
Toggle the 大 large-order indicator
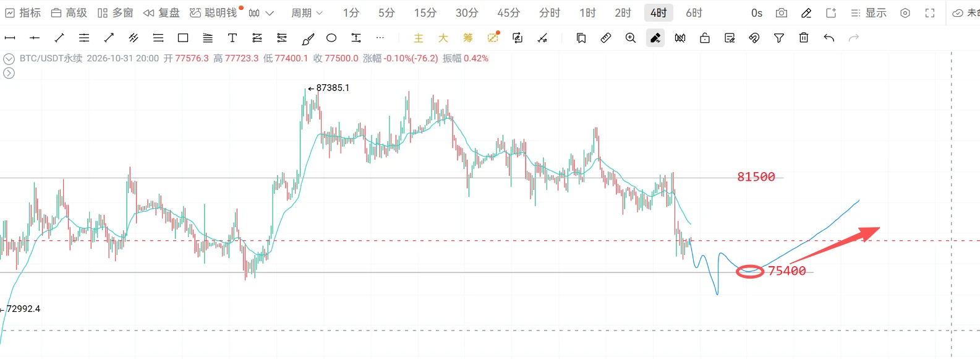(443, 38)
